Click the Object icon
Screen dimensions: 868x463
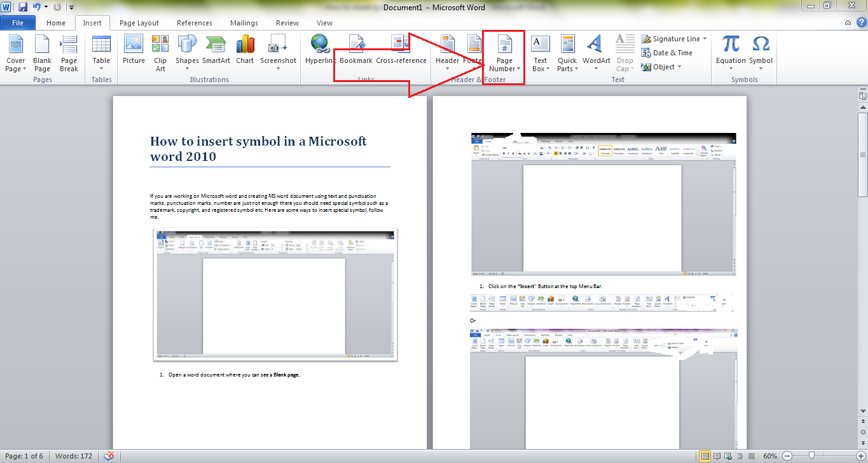pos(646,67)
